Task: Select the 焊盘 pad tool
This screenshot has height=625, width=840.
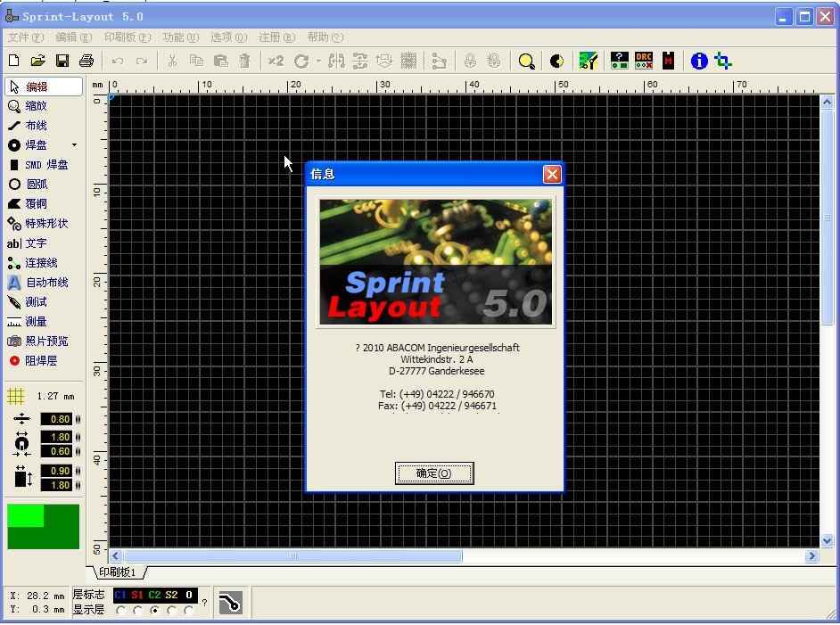Action: [x=37, y=145]
